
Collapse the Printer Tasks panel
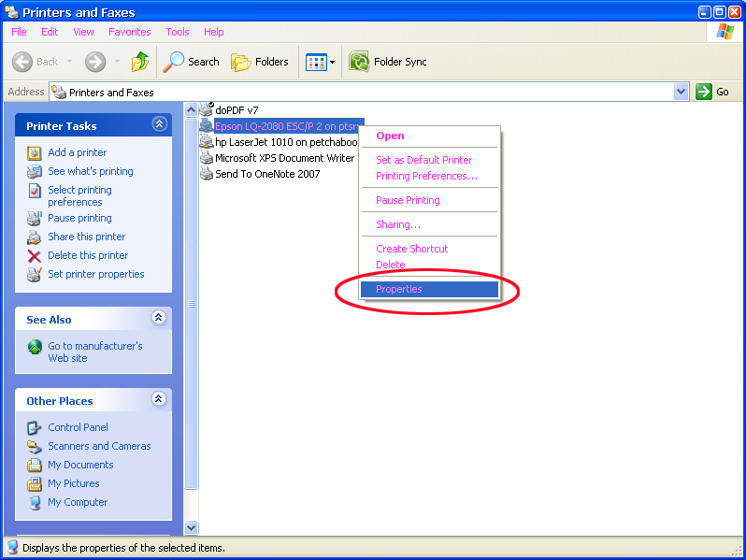click(x=159, y=124)
